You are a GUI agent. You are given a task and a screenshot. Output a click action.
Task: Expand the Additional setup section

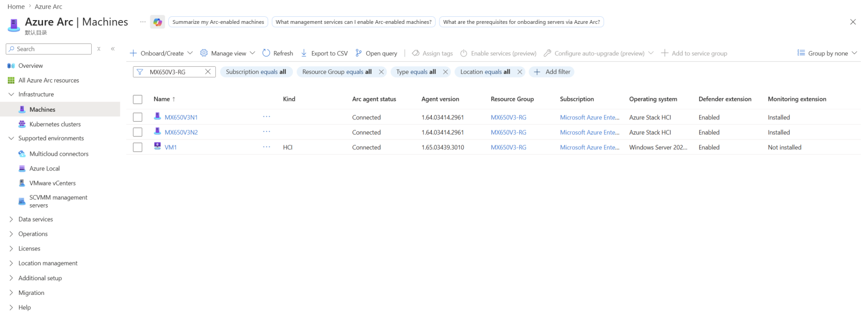pyautogui.click(x=11, y=278)
